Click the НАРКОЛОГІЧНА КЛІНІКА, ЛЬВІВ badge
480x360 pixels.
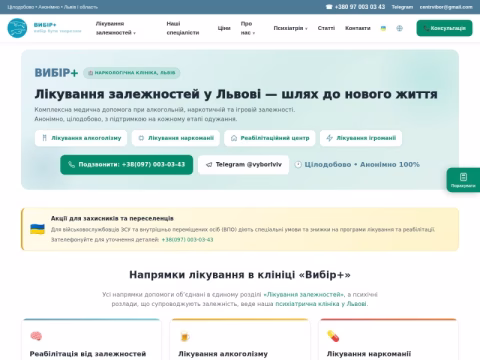(x=132, y=73)
